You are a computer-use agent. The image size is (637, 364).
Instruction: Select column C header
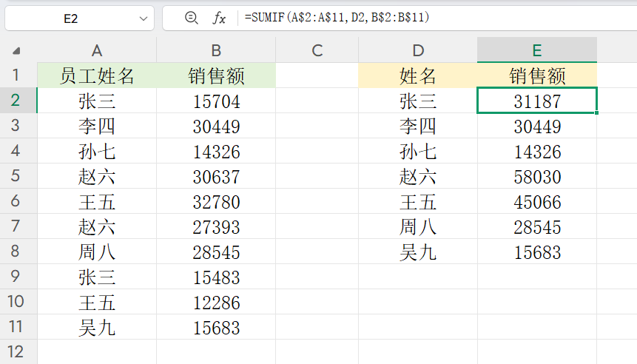point(317,50)
